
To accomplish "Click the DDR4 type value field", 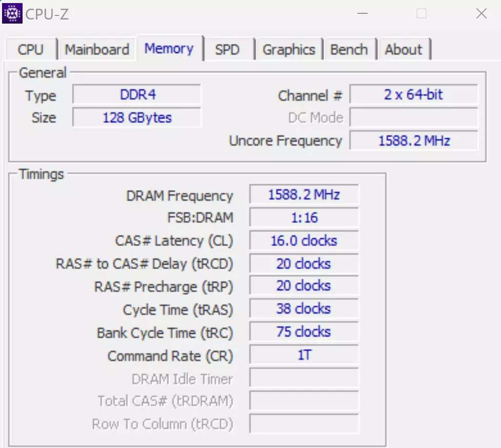I will point(137,94).
